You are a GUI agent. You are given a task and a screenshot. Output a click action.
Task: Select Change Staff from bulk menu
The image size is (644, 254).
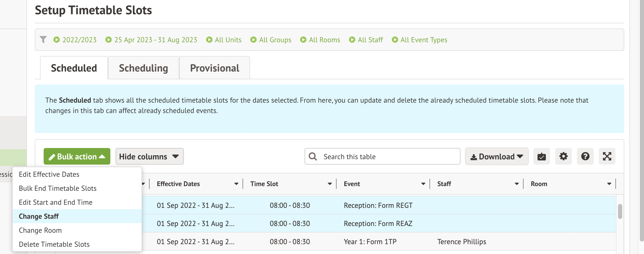(x=39, y=216)
